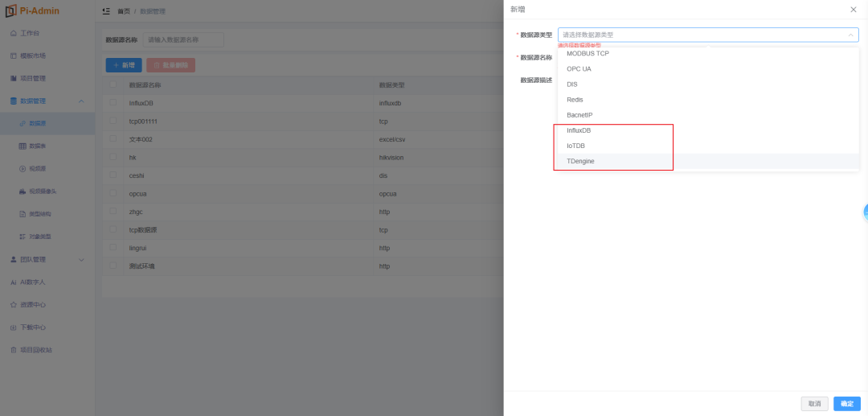Image resolution: width=868 pixels, height=416 pixels.
Task: Check the tcp001111 row checkbox
Action: (113, 121)
